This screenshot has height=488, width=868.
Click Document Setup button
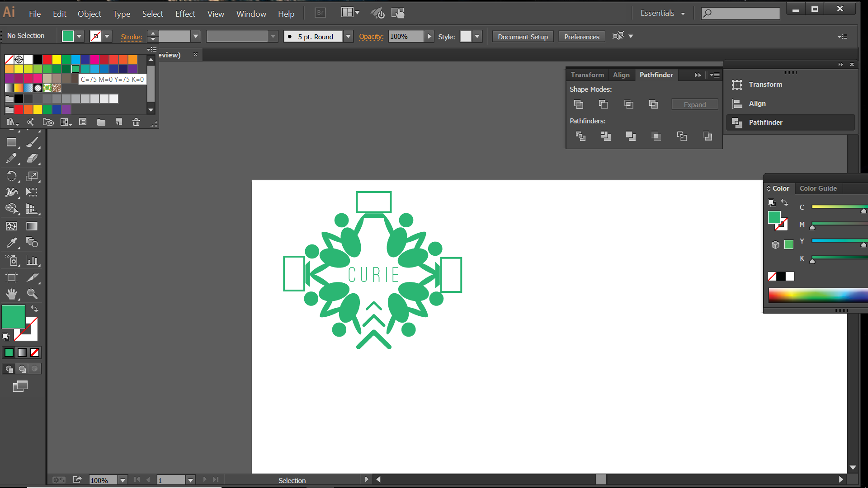coord(523,37)
